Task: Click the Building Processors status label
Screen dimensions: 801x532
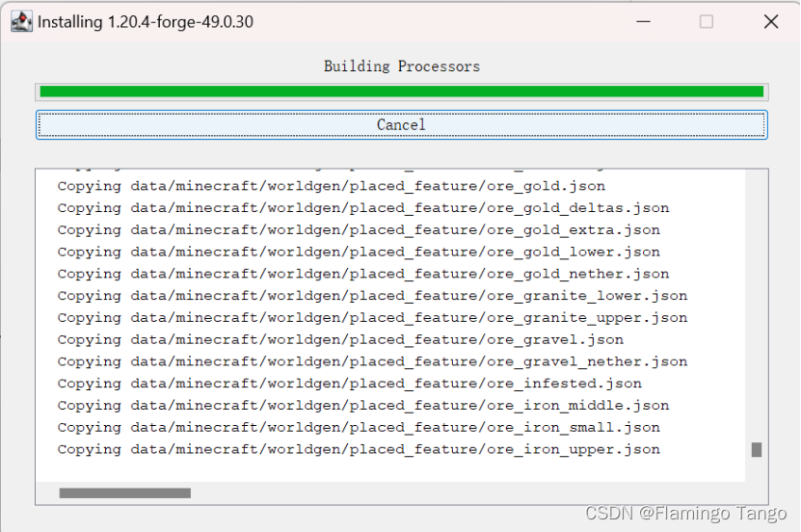Action: (402, 66)
